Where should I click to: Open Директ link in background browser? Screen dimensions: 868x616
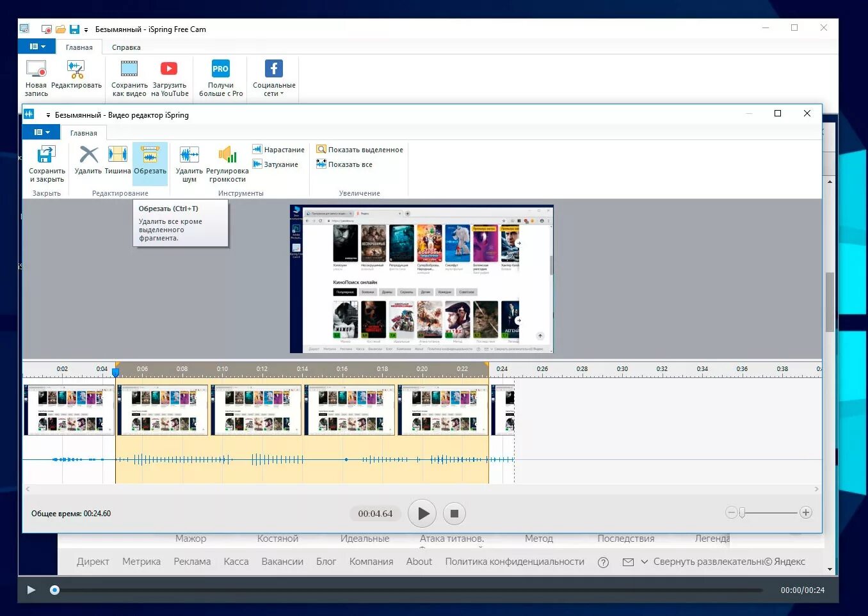click(x=93, y=562)
